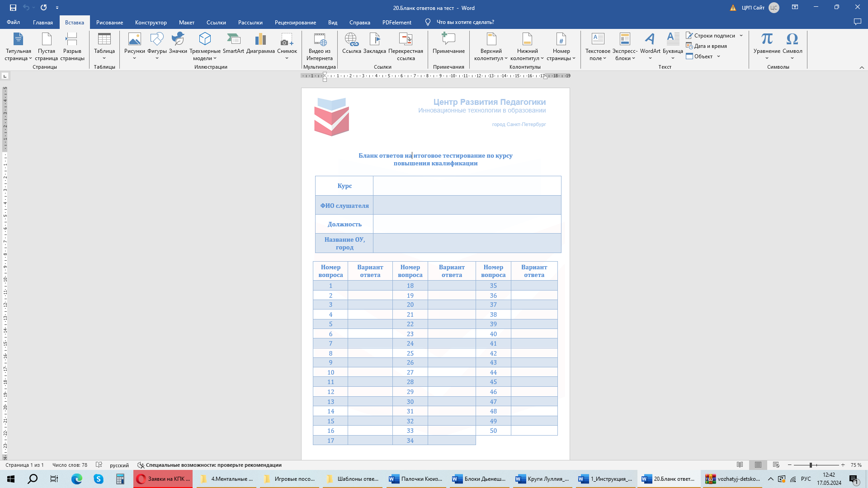Open accessibility recommendations in status bar
This screenshot has height=488, width=868.
tap(209, 465)
